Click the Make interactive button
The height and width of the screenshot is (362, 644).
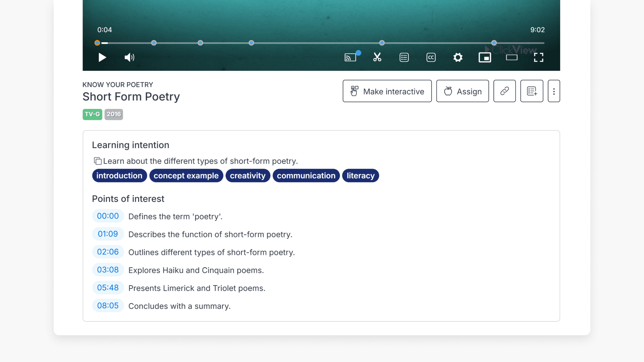coord(387,91)
